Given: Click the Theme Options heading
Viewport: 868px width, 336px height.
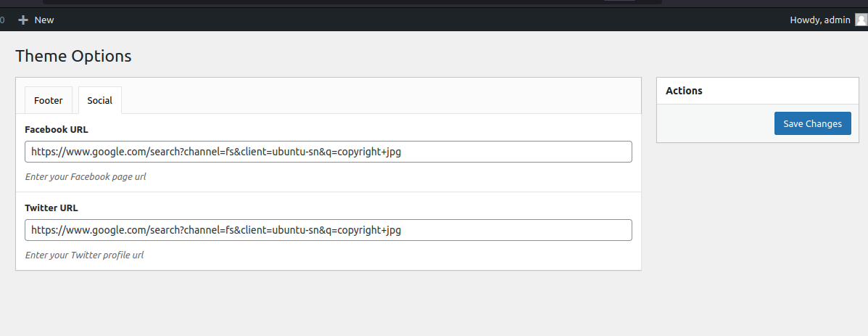Looking at the screenshot, I should tap(74, 56).
